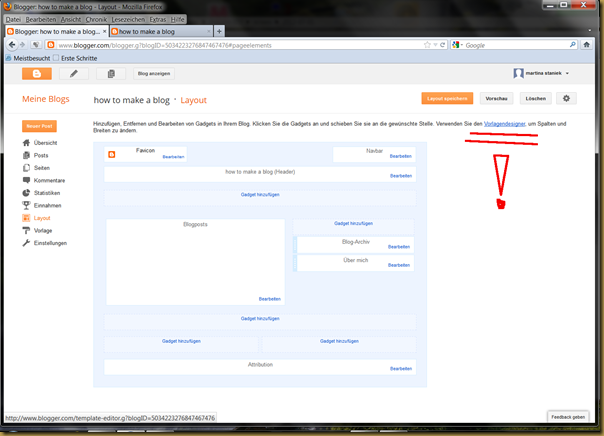The height and width of the screenshot is (436, 604).
Task: Click the Erste Schritte bookmark
Action: pos(75,58)
